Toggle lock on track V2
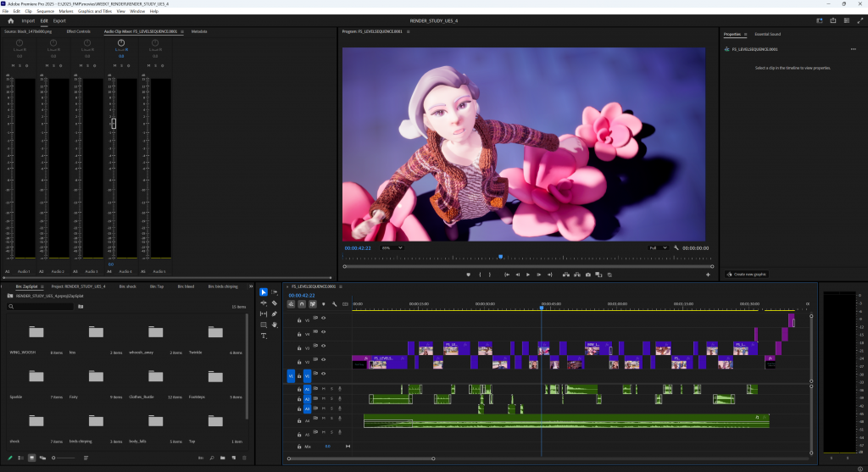 click(x=299, y=361)
